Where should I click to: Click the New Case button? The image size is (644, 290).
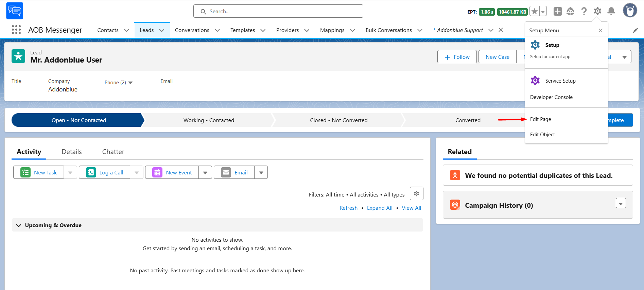click(x=498, y=57)
